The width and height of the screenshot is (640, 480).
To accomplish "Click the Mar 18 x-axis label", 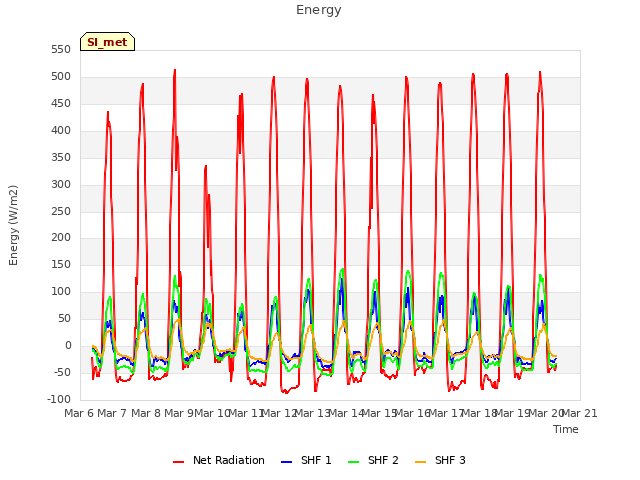I will [x=479, y=413].
